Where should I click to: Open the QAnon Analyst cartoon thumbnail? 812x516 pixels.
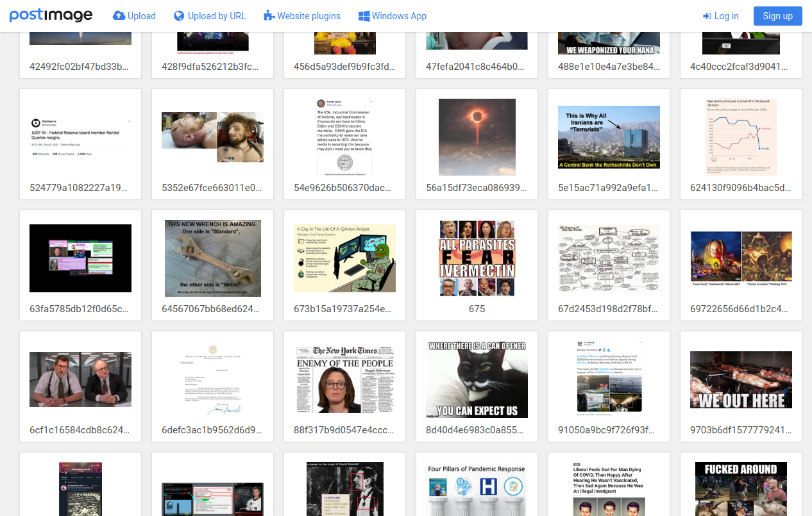pos(344,258)
